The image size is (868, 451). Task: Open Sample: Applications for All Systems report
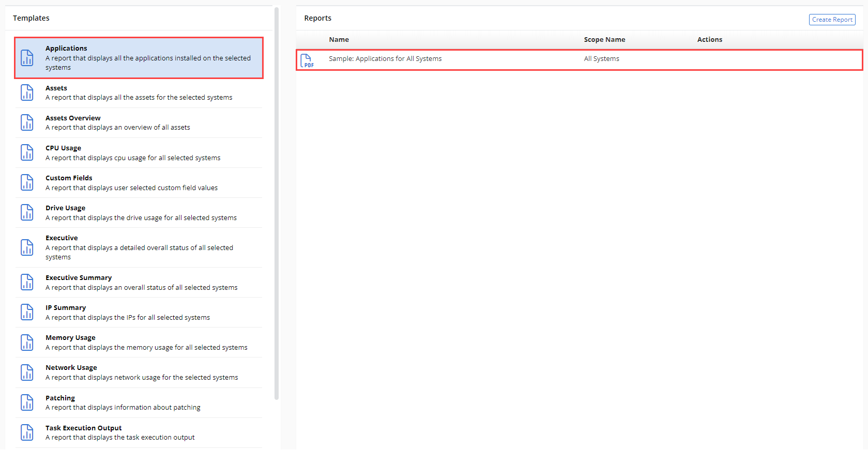[385, 59]
